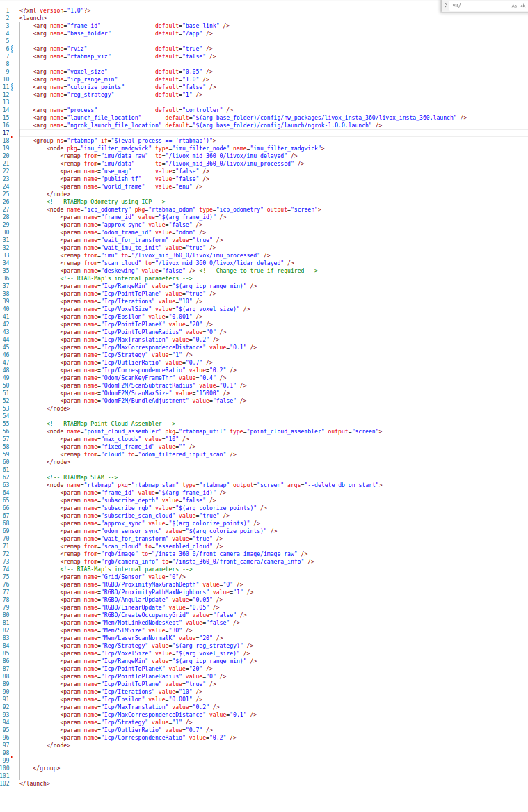Toggle Match Whole Word in find box
Screen dimensions: 528x812
[x=522, y=5]
